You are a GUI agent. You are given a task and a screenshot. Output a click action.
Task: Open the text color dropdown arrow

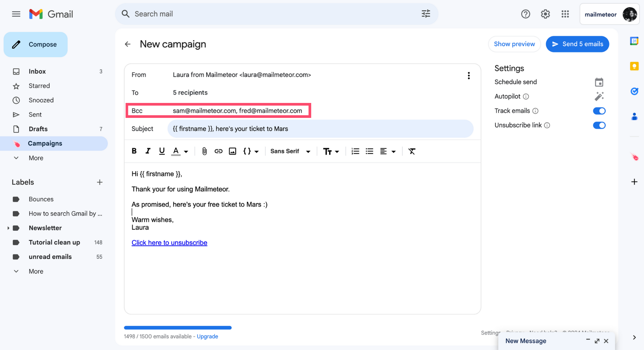click(186, 152)
